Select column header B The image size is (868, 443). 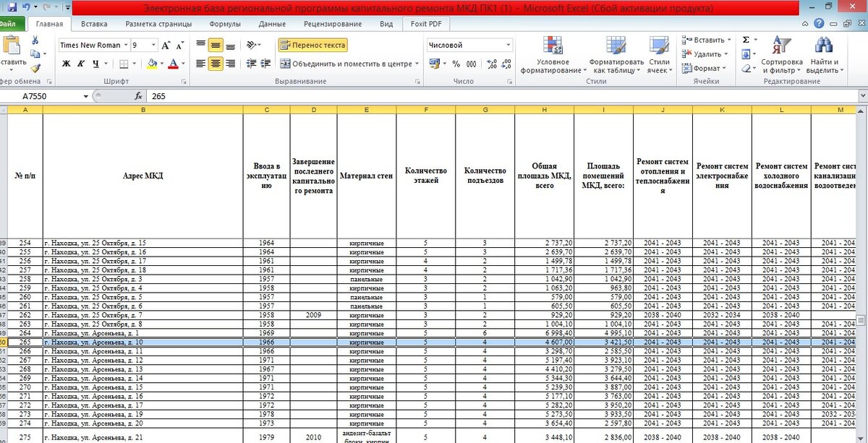pyautogui.click(x=142, y=110)
